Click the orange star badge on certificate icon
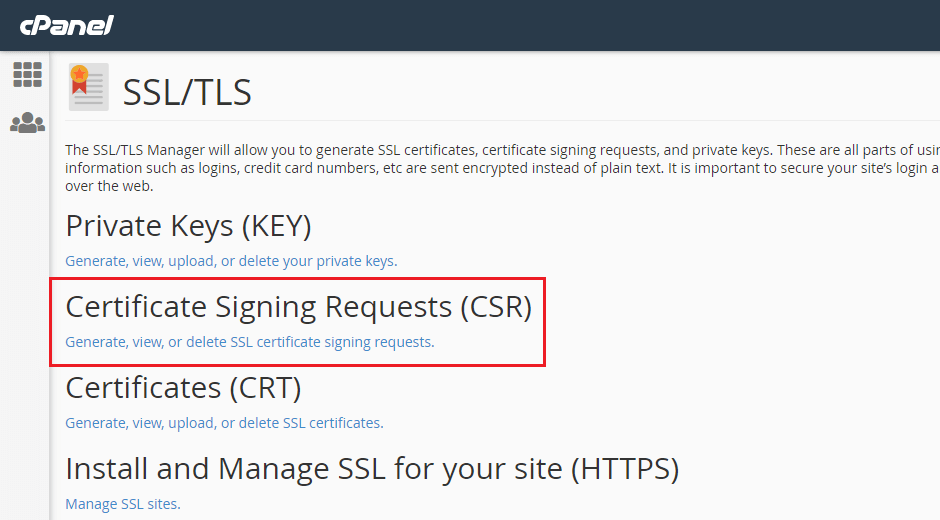Viewport: 940px width, 520px height. point(79,74)
